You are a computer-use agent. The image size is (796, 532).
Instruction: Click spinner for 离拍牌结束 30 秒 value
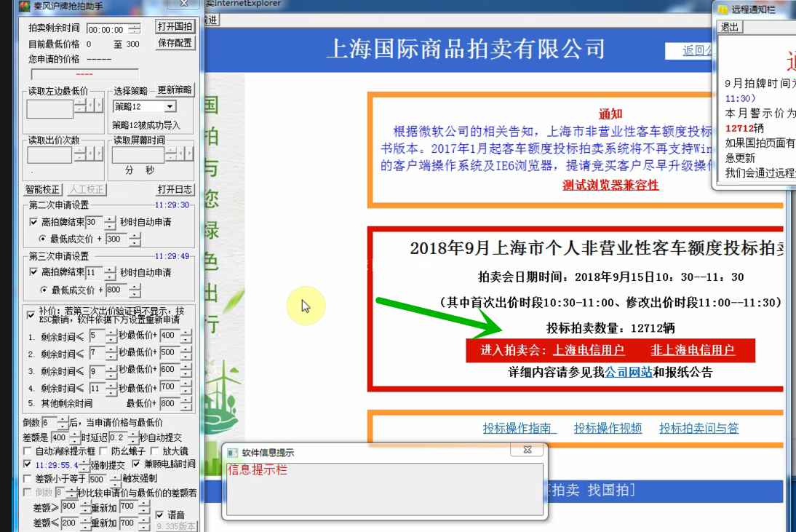pos(110,223)
